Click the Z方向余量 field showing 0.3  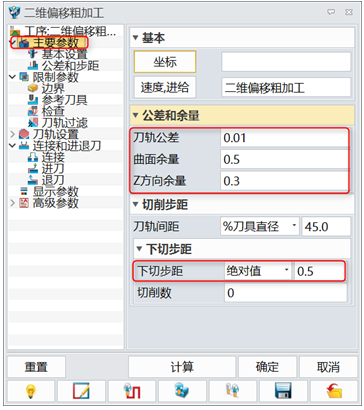[284, 181]
